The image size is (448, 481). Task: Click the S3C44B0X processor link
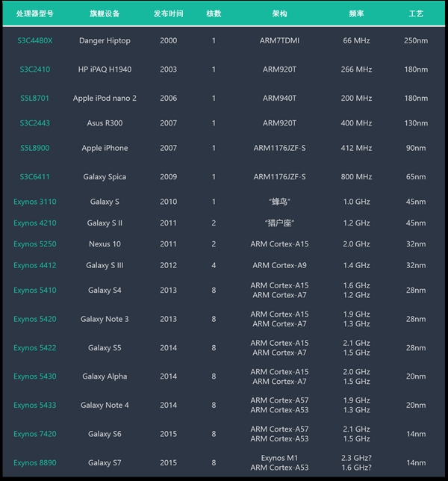click(x=35, y=40)
